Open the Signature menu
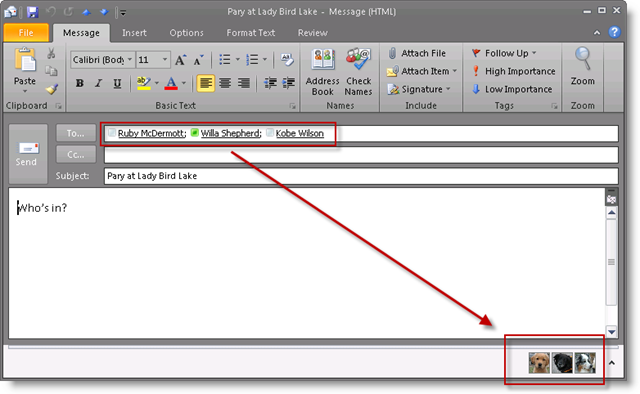This screenshot has width=640, height=394. click(419, 89)
